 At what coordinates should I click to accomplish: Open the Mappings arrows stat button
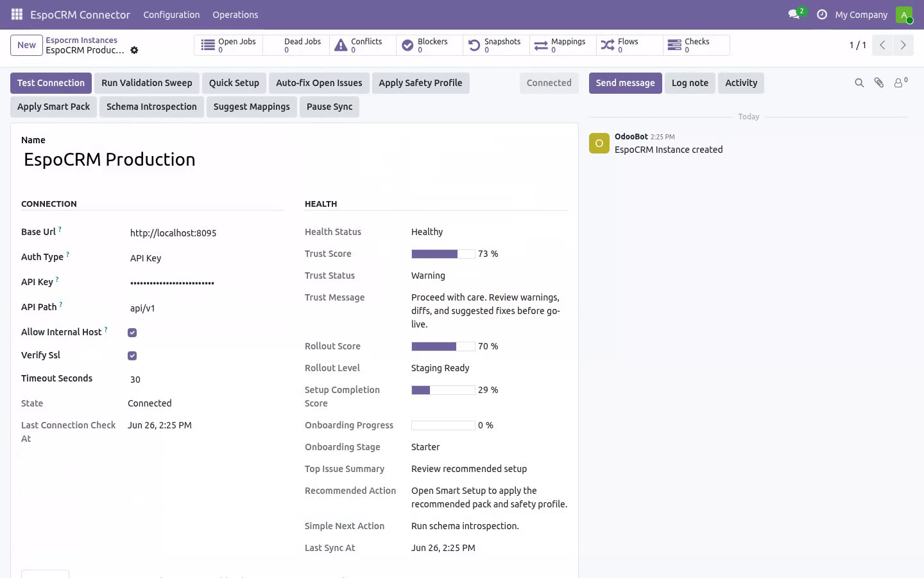(563, 45)
